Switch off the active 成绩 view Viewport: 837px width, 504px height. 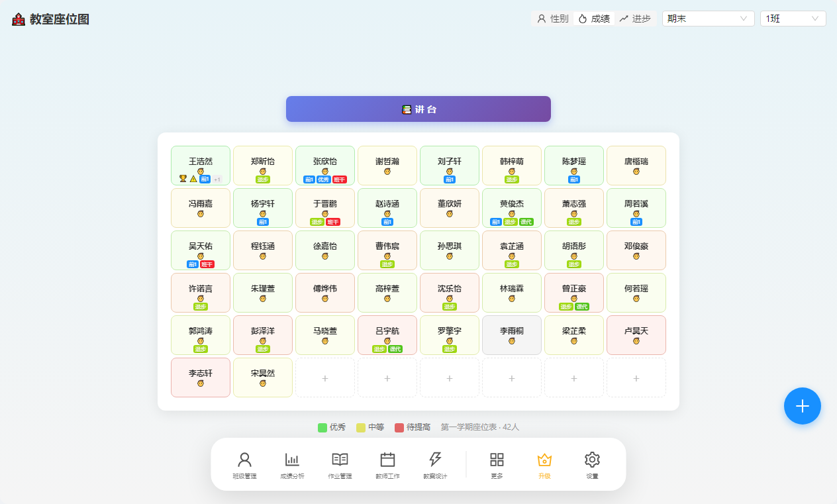point(594,19)
